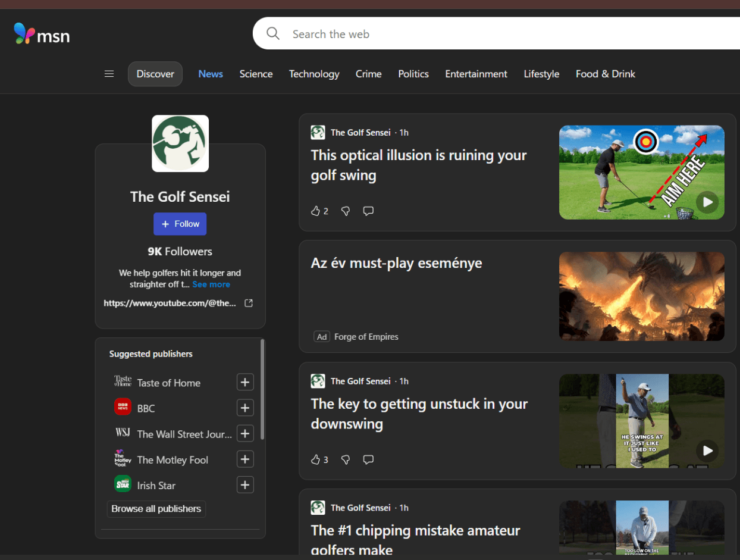Viewport: 740px width, 560px height.
Task: Open the Science tab
Action: 256,74
